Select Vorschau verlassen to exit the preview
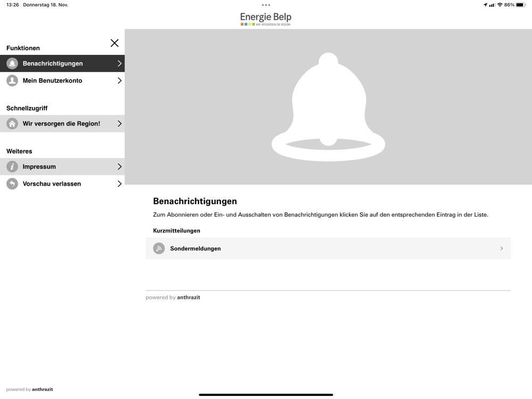 coord(62,184)
